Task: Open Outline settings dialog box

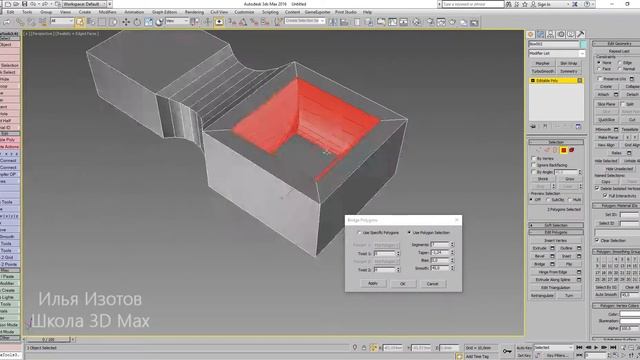Action: [579, 248]
